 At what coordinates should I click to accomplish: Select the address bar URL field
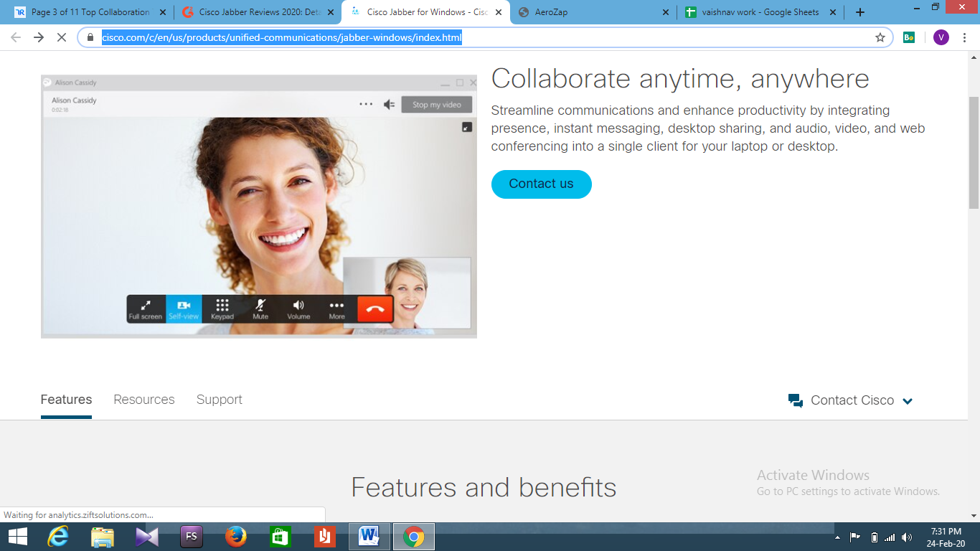coord(485,37)
